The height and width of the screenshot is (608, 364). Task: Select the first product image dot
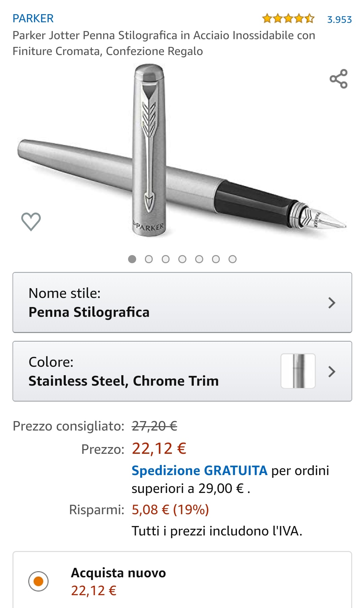132,259
